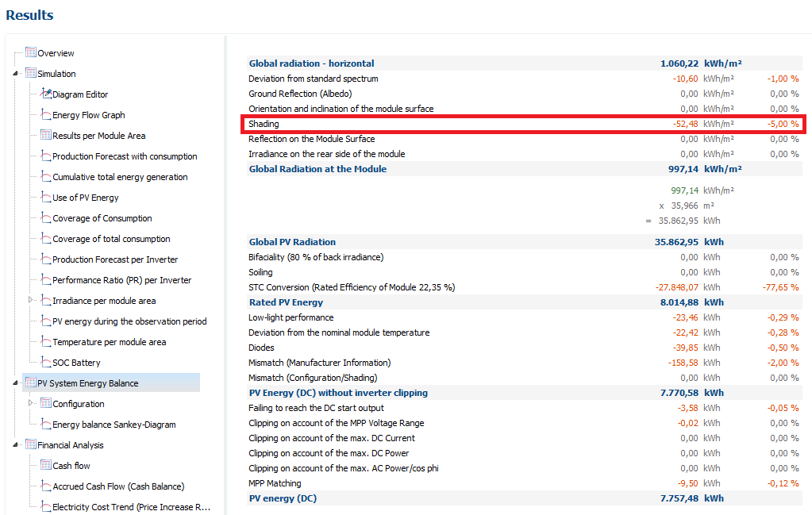Viewport: 812px width, 515px height.
Task: Click the Cash flow table icon
Action: click(46, 466)
